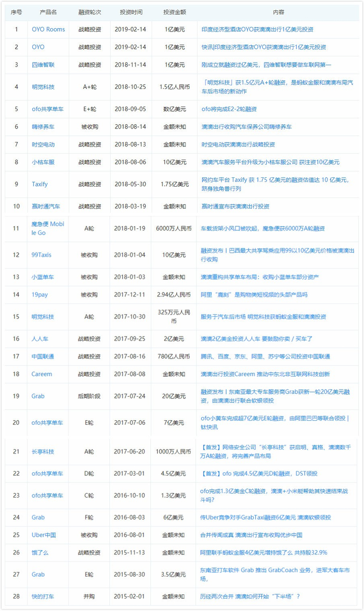Open the 小桔车服 product link
The height and width of the screenshot is (611, 364).
[43, 162]
